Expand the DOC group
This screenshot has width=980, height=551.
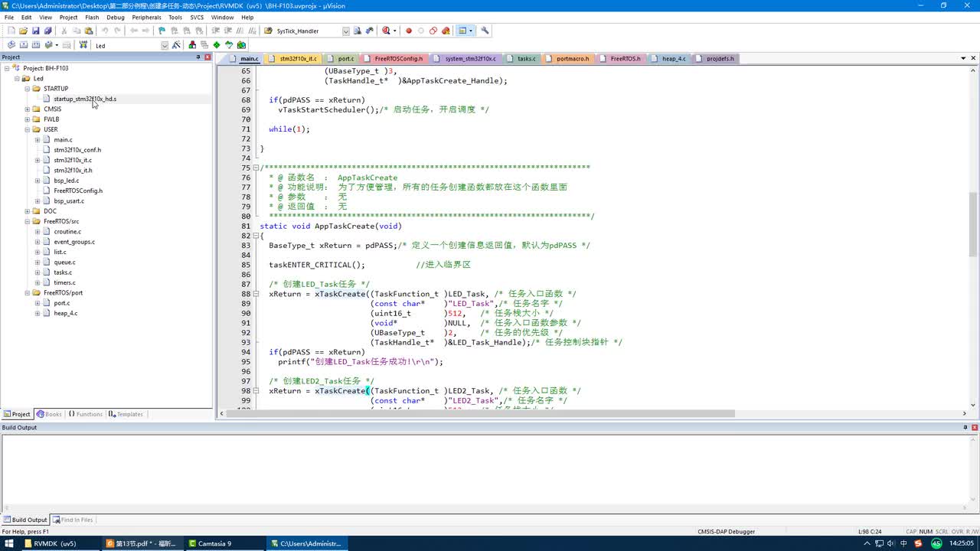click(x=27, y=211)
